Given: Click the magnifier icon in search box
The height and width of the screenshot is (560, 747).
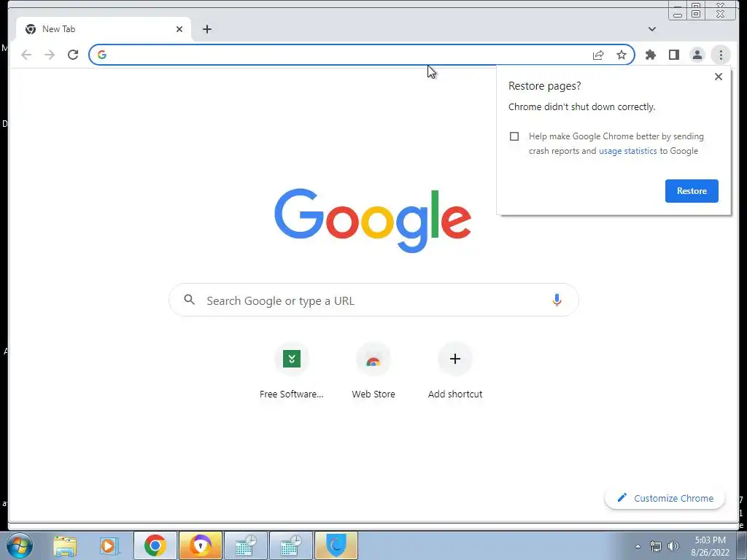Looking at the screenshot, I should click(189, 300).
